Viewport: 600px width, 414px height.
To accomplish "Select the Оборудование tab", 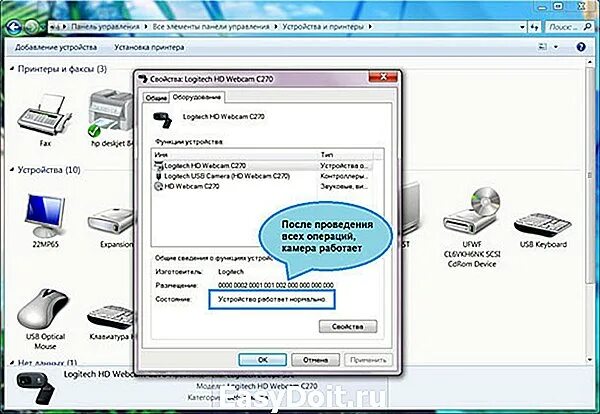I will 196,98.
